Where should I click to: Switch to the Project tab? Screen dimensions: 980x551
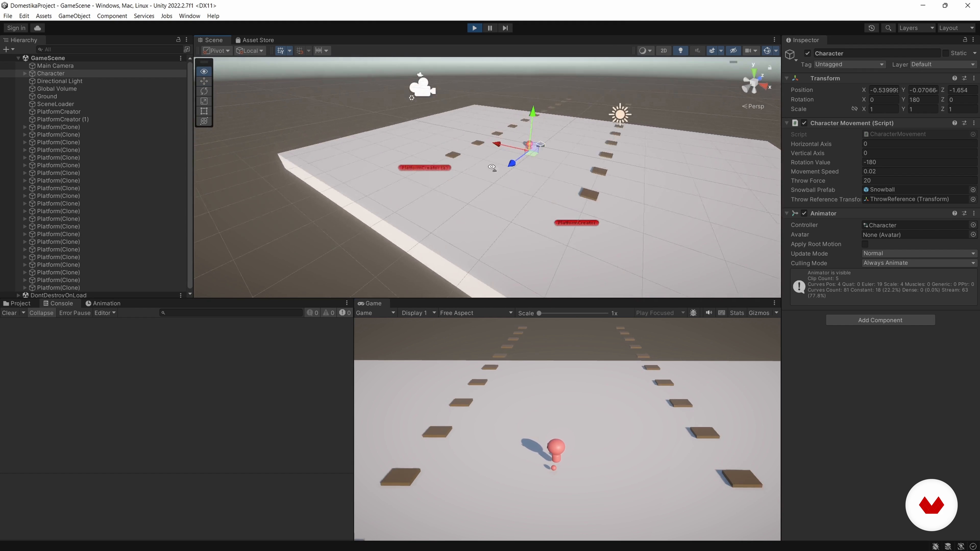pyautogui.click(x=17, y=303)
